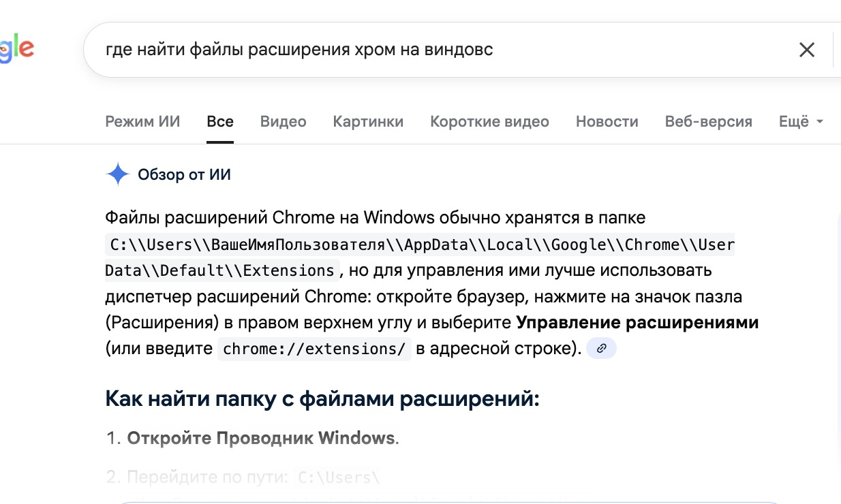Go to the Картинки tab
The width and height of the screenshot is (841, 504).
pos(368,122)
